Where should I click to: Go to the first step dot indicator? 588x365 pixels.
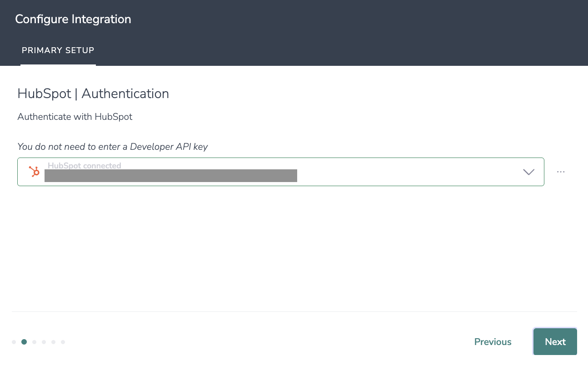pos(14,342)
